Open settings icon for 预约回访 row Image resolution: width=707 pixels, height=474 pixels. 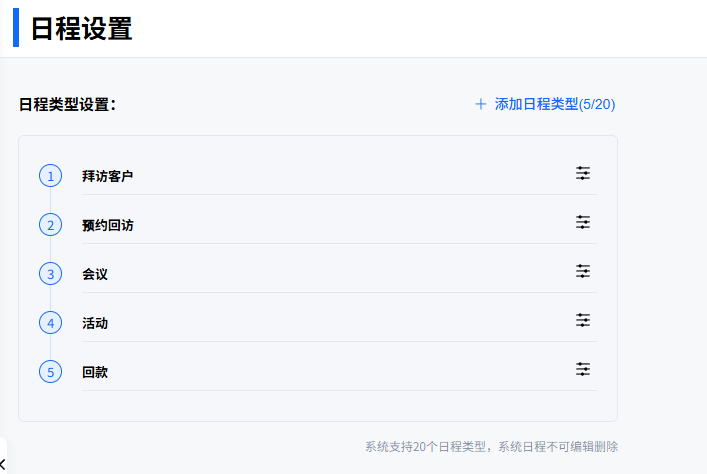tap(583, 222)
